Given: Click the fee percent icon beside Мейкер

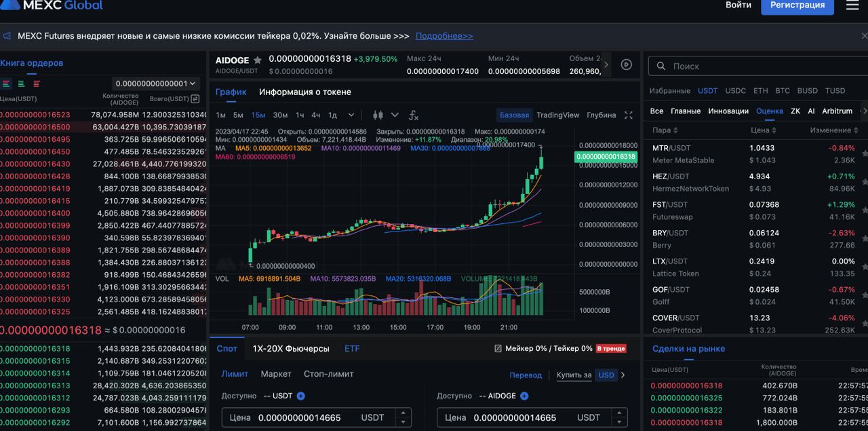Looking at the screenshot, I should 498,349.
